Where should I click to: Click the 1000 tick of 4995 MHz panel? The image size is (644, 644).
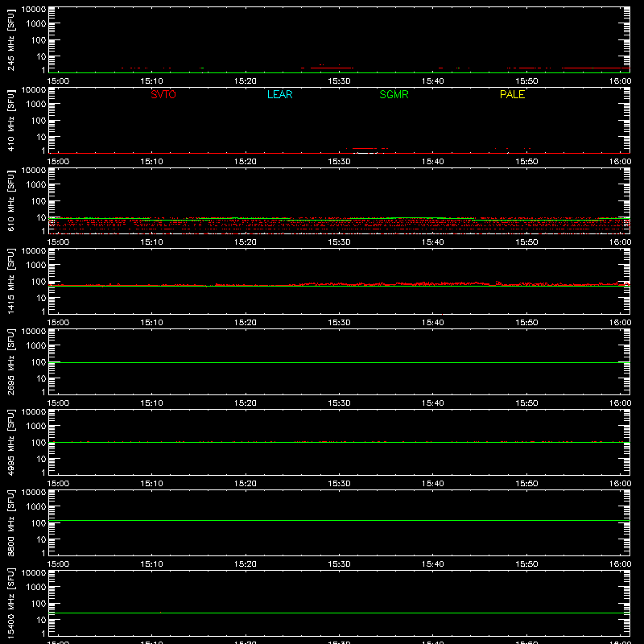click(36, 427)
